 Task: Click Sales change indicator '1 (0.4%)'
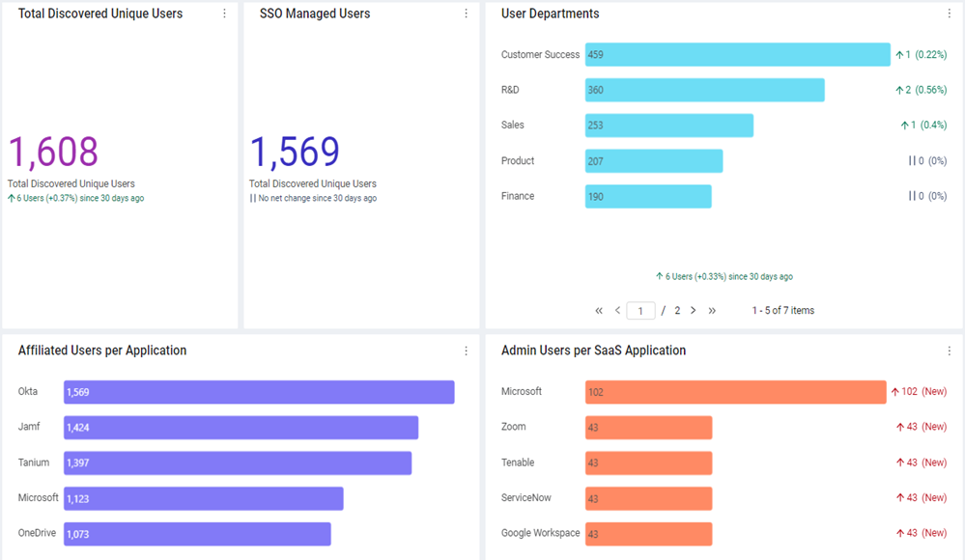click(923, 126)
